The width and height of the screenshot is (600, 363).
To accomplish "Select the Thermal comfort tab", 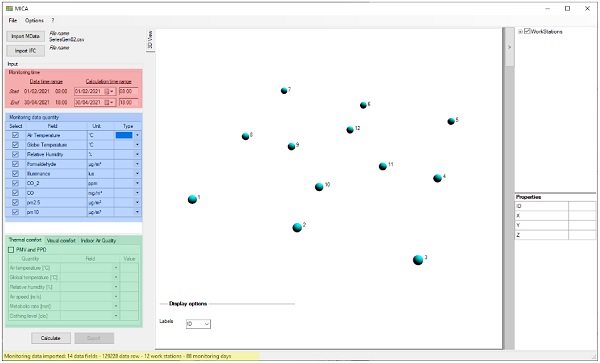I will point(25,240).
